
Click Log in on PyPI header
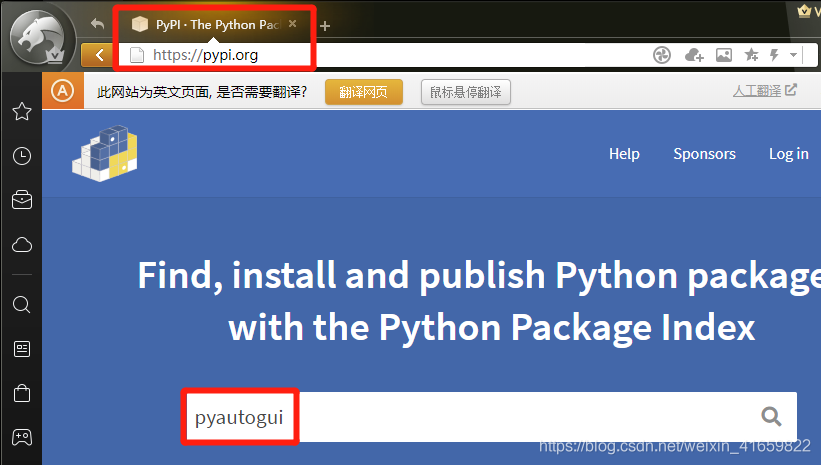(789, 154)
